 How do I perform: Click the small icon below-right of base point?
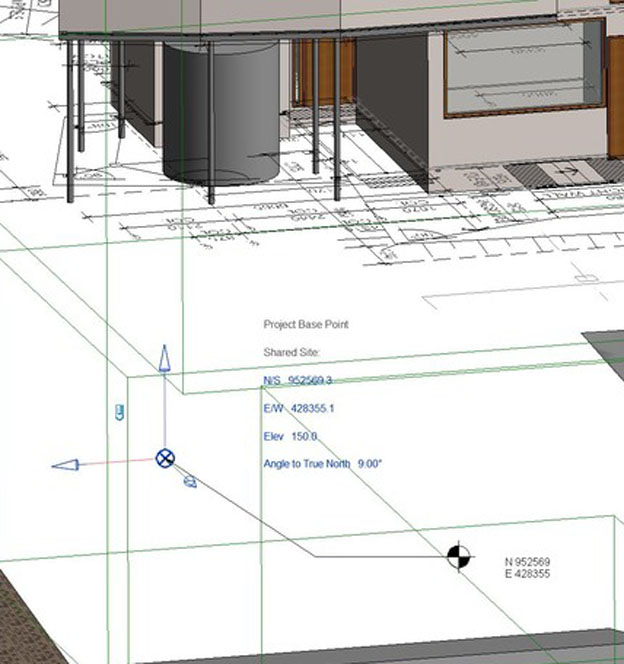pos(190,482)
